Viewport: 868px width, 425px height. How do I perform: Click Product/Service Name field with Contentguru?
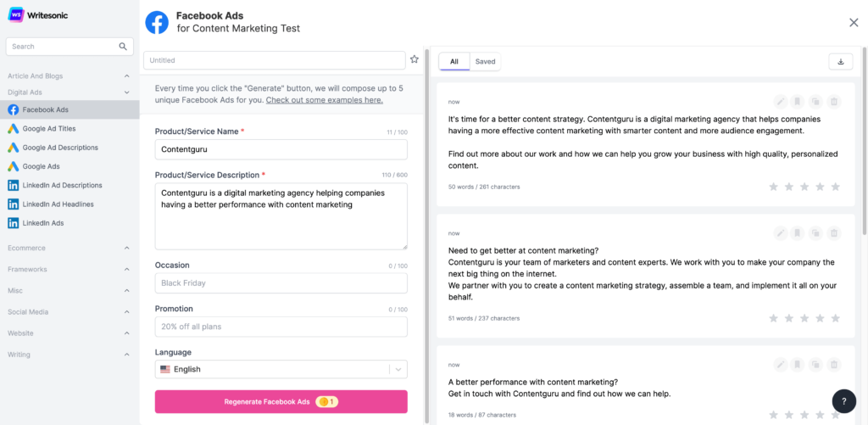click(281, 149)
